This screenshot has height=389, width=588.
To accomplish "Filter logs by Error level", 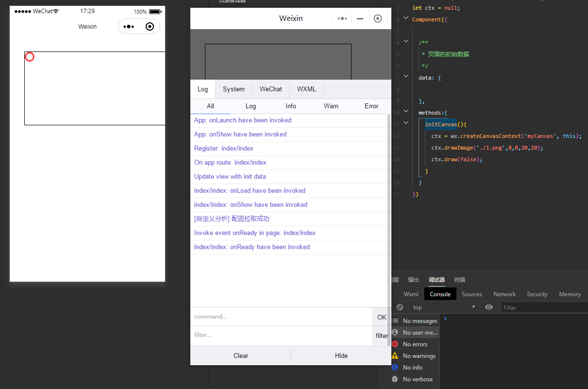I will pos(371,106).
